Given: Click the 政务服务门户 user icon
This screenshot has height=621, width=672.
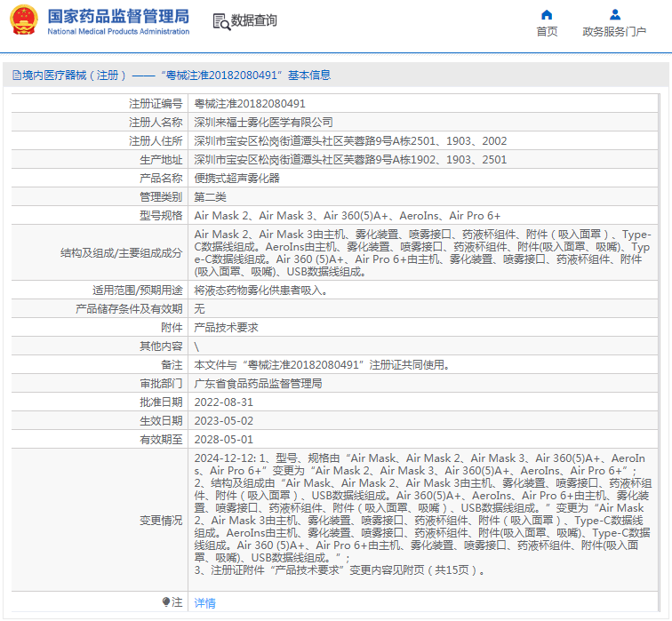Looking at the screenshot, I should point(615,15).
